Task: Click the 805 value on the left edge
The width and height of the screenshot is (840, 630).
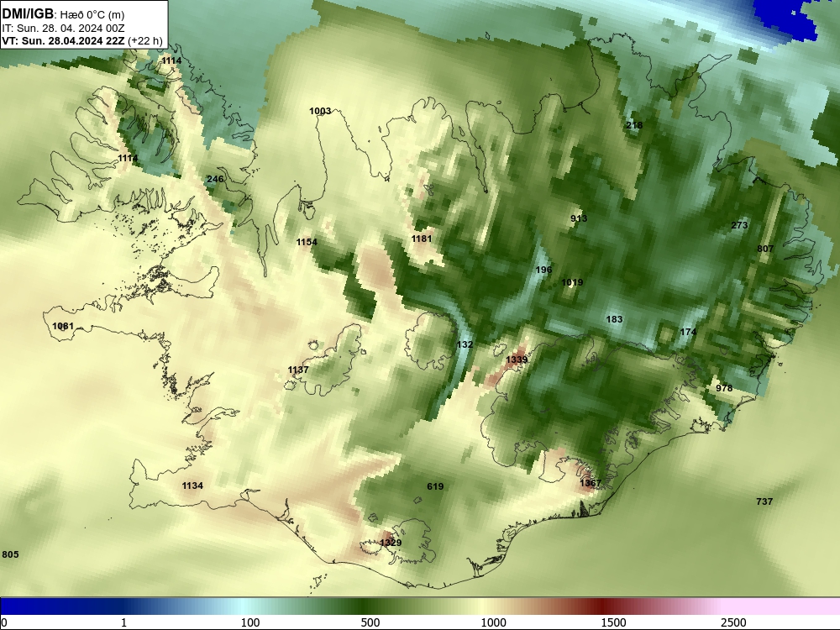Action: point(10,554)
